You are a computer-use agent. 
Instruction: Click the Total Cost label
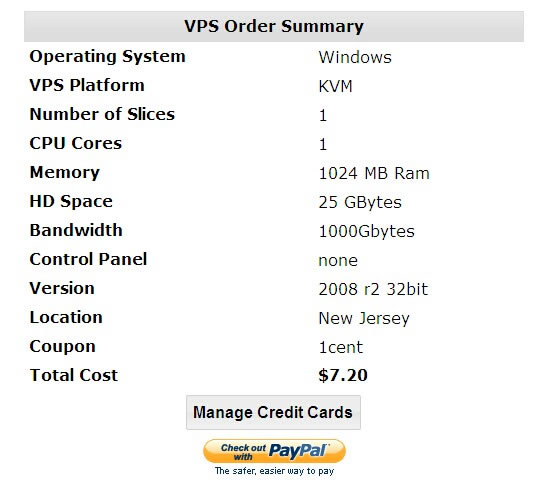[x=73, y=375]
